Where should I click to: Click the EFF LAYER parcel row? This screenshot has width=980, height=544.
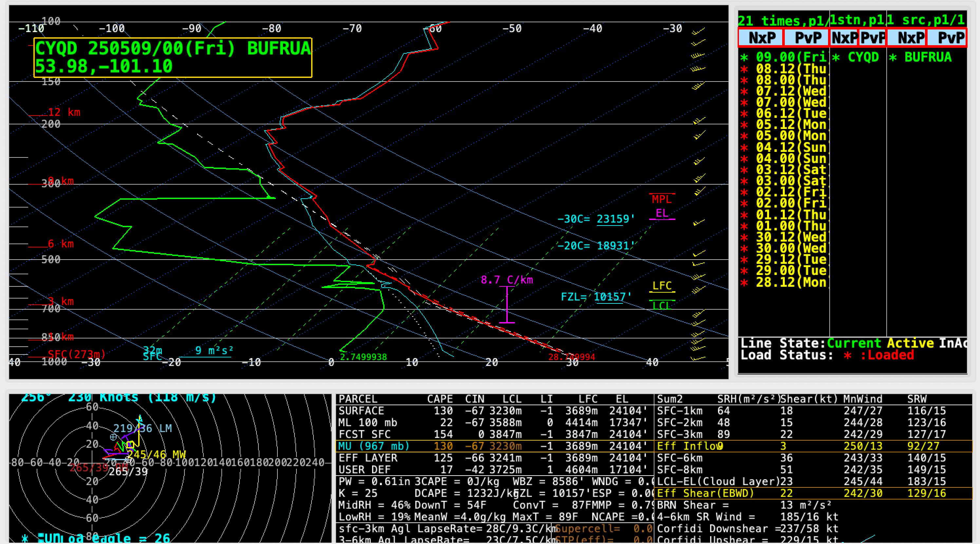494,458
